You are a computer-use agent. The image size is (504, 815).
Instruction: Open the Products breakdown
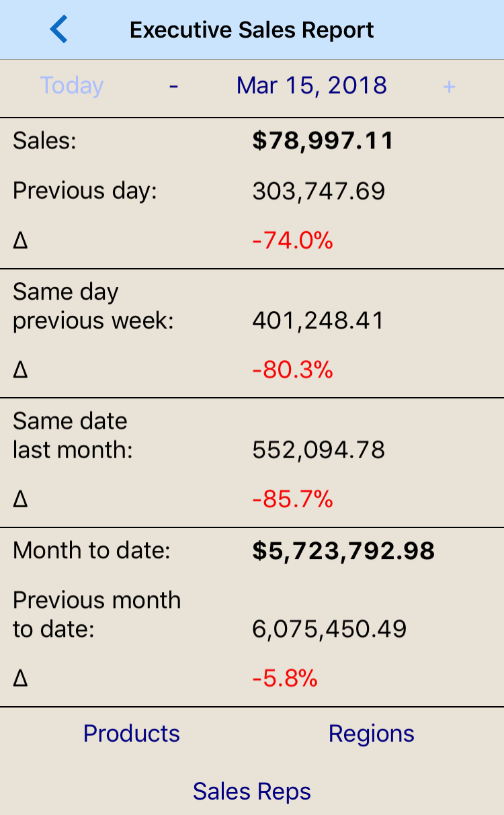pos(132,733)
